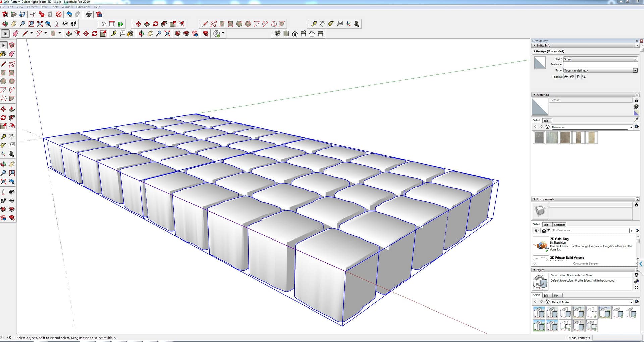This screenshot has width=644, height=342.
Task: Select the first Bluestone material swatch
Action: (539, 137)
